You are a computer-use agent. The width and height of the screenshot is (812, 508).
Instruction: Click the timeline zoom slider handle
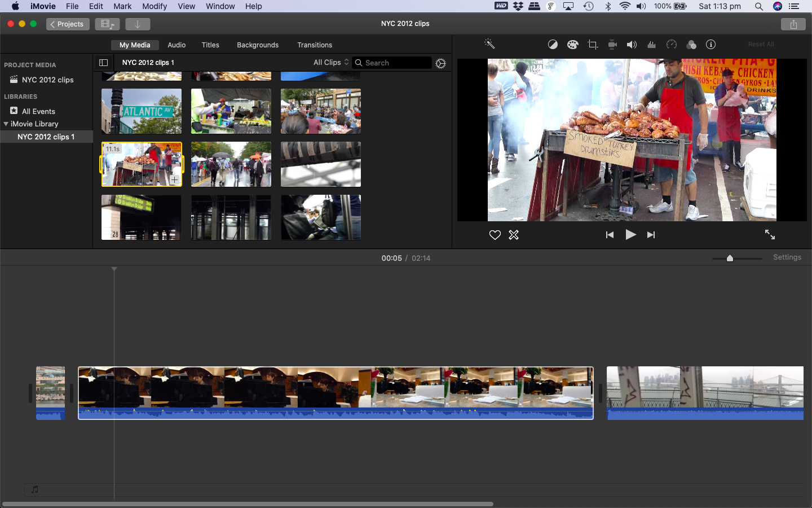tap(730, 258)
